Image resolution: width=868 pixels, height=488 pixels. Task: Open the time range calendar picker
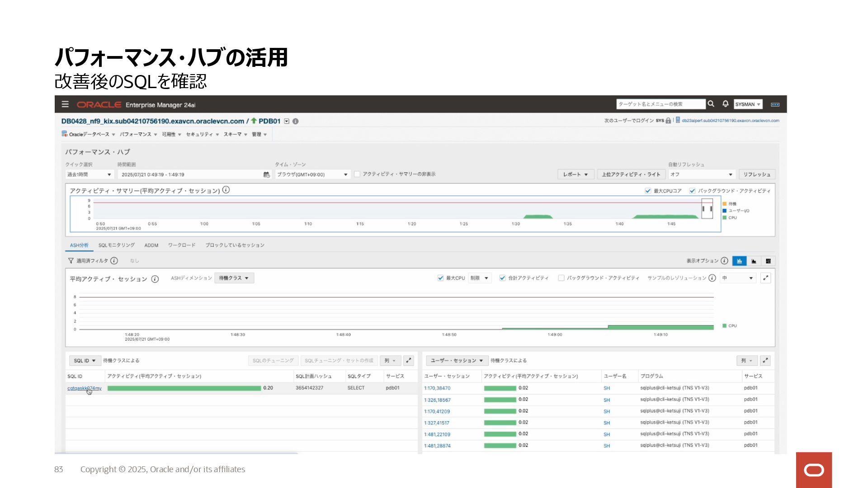[x=267, y=174]
